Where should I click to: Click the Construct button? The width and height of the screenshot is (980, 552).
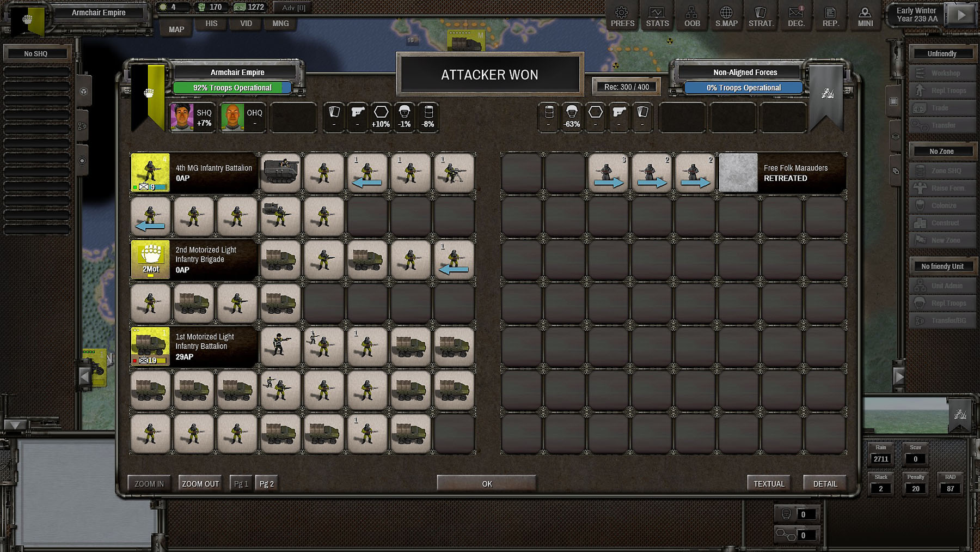click(x=942, y=223)
